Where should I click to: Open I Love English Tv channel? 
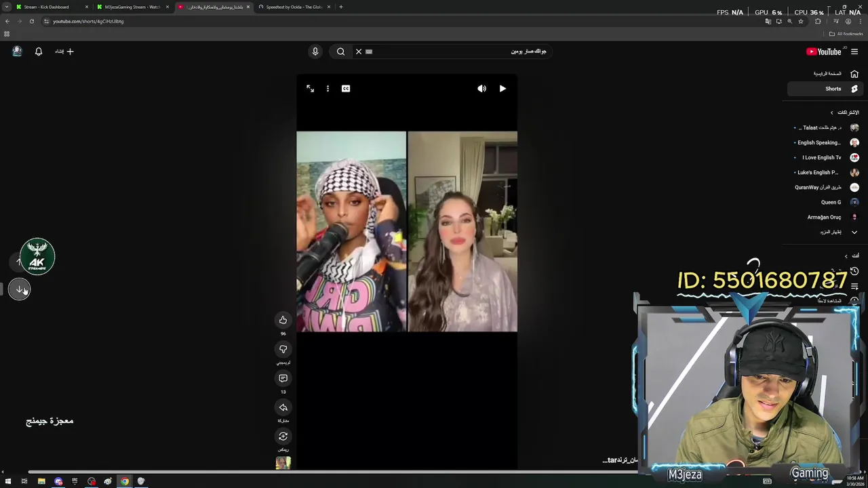[x=825, y=157]
